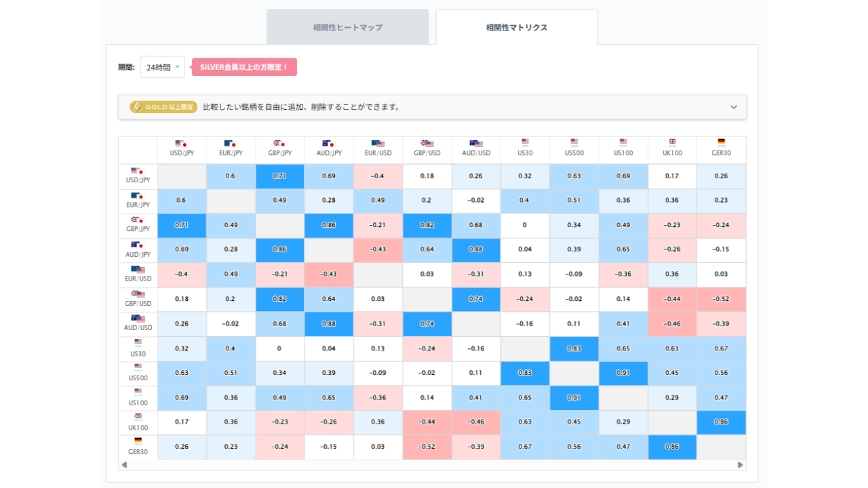The width and height of the screenshot is (868, 488).
Task: Click the US100 column header label
Action: point(623,153)
